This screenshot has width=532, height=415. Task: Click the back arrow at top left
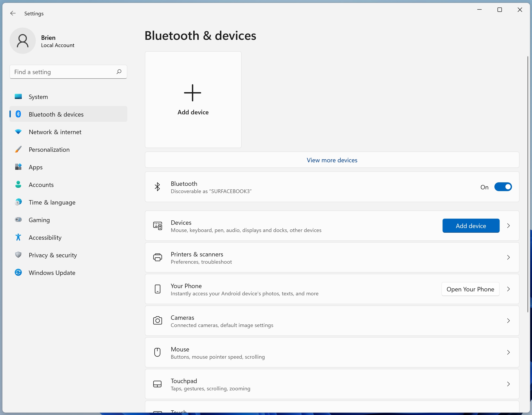coord(13,13)
